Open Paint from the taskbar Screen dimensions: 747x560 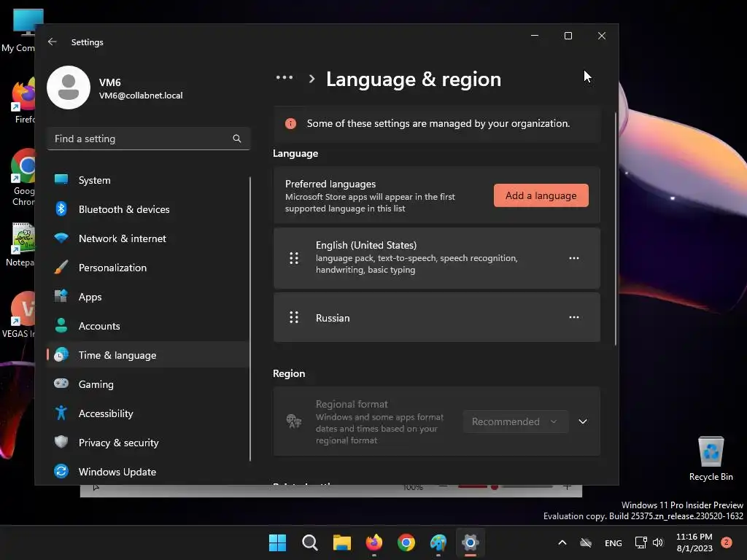tap(438, 542)
